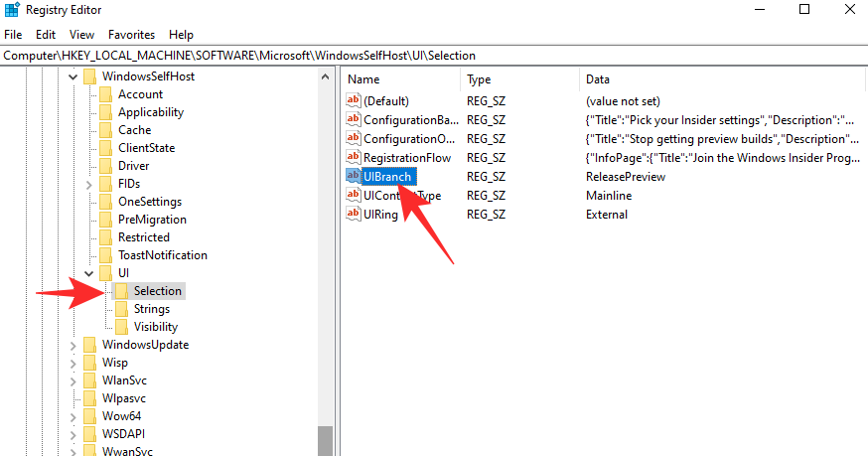The height and width of the screenshot is (456, 868).
Task: Select the Wow64 key label
Action: pos(122,416)
